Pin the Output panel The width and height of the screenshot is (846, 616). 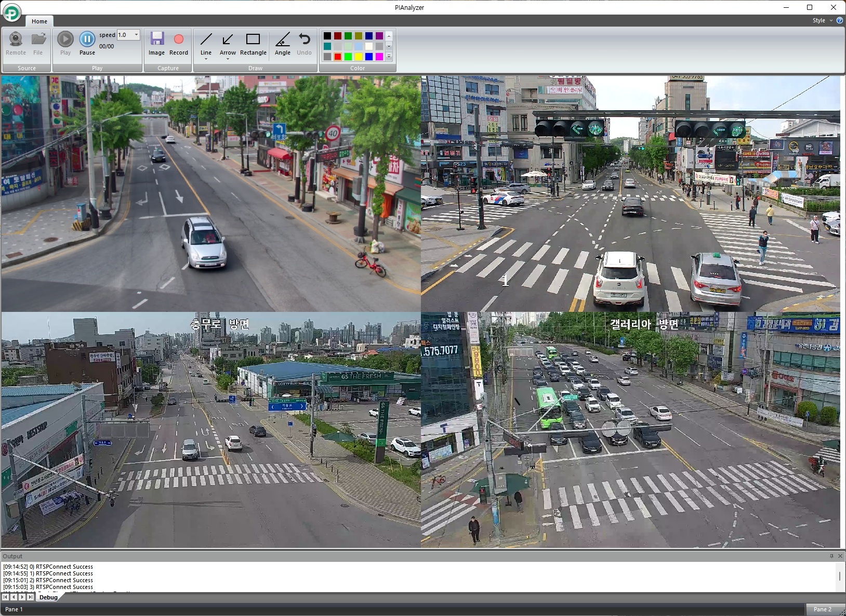(x=832, y=556)
